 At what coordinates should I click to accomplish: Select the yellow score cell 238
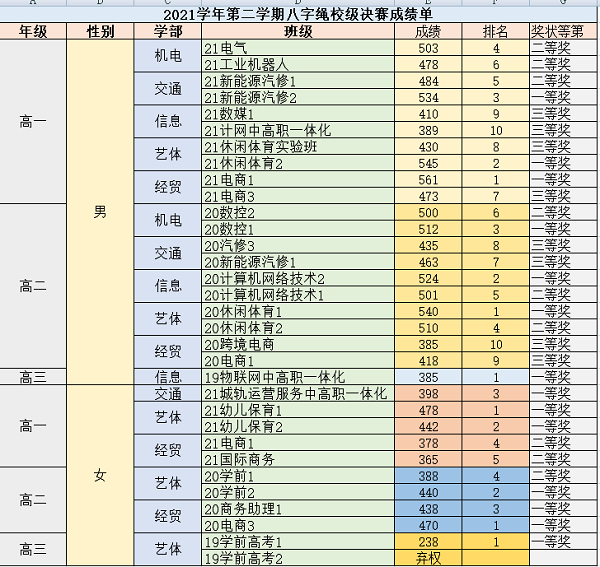[428, 542]
